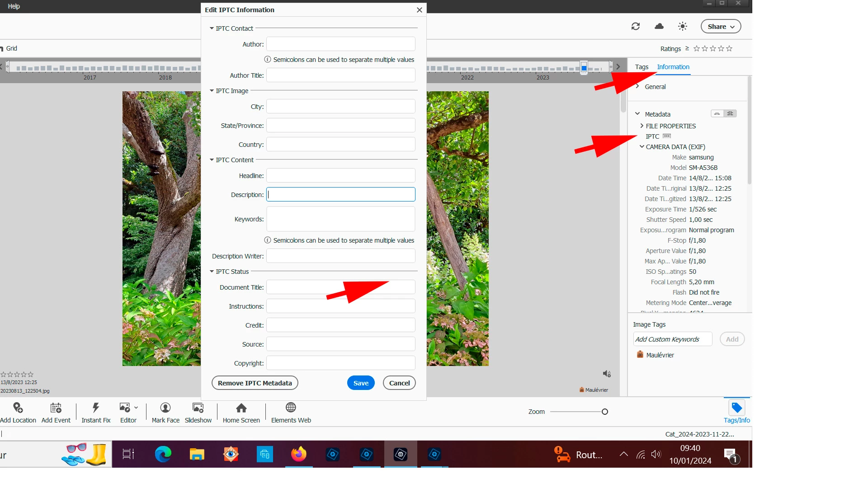Save the IPTC information
The height and width of the screenshot is (488, 868).
[x=361, y=383]
